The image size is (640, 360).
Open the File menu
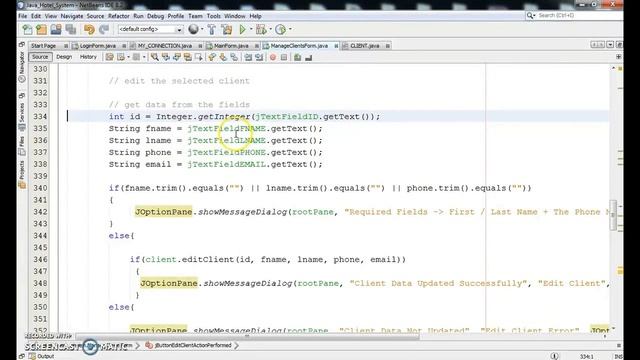[22, 16]
